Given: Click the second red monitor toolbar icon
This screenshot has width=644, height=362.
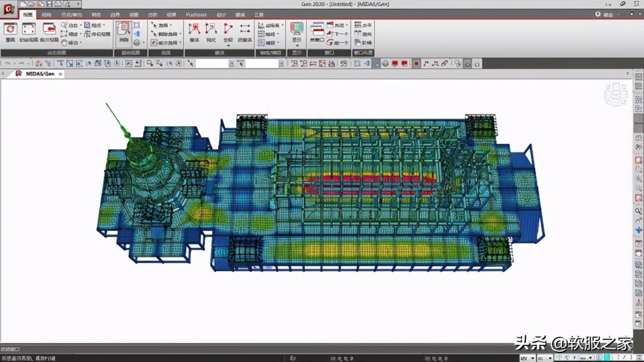Looking at the screenshot, I should tap(405, 64).
